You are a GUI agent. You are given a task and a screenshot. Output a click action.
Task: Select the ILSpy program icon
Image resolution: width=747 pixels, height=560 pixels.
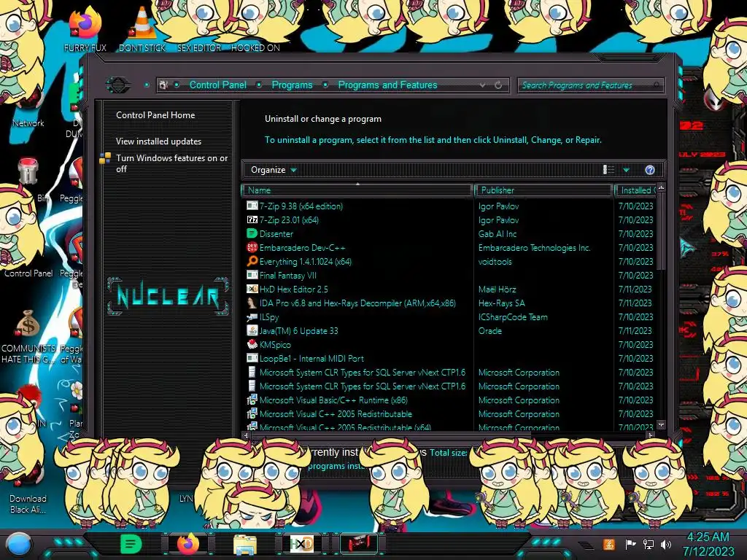pos(252,316)
